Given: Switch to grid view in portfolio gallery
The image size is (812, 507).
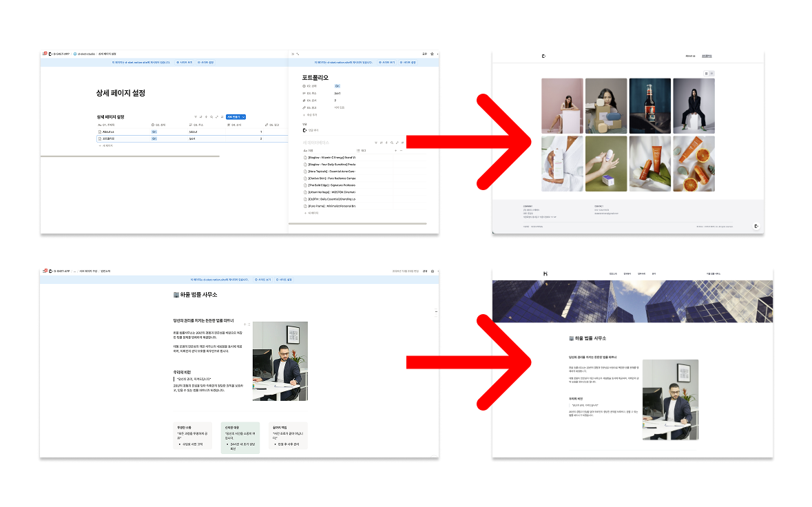Looking at the screenshot, I should (706, 73).
